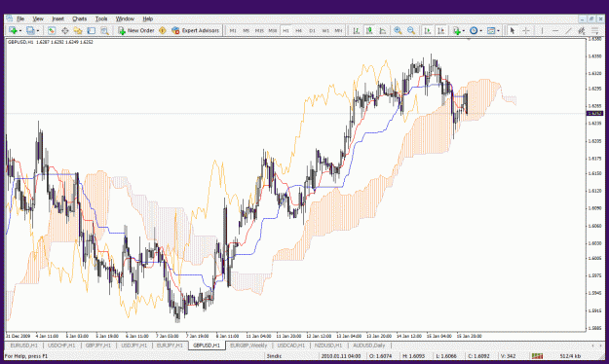
Task: Click the Zoom In magnifier icon
Action: [x=398, y=30]
